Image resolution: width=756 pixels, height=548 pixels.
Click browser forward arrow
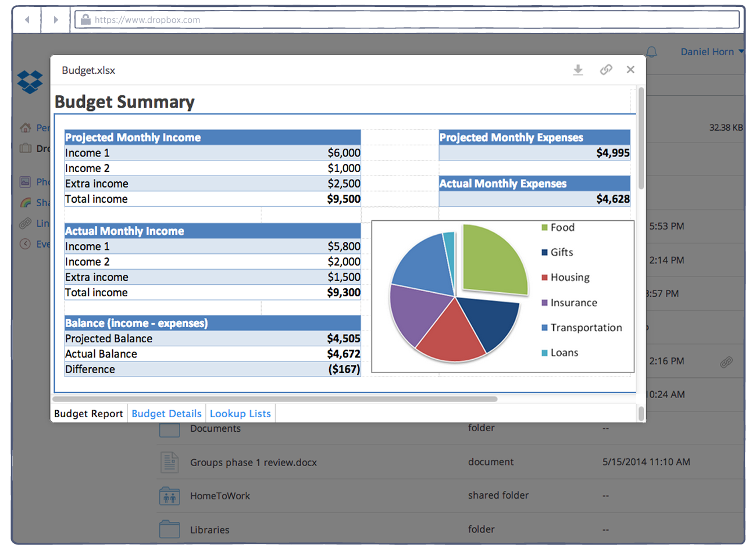pyautogui.click(x=56, y=20)
